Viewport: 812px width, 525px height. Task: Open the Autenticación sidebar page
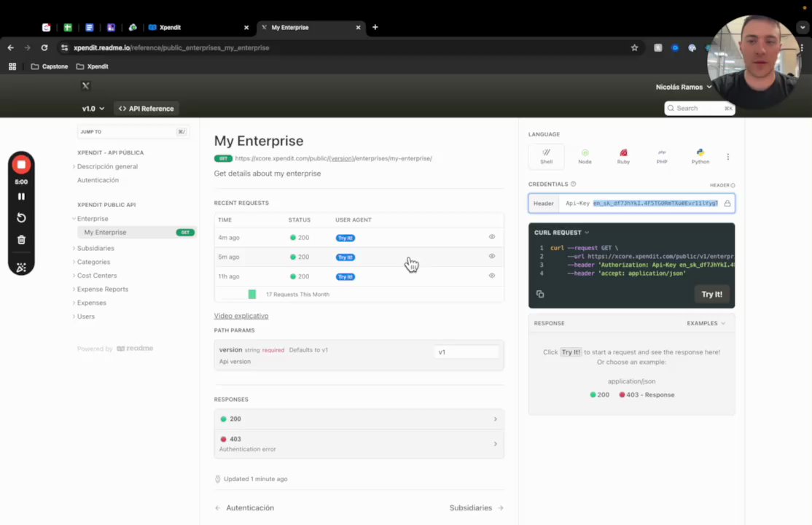tap(98, 180)
